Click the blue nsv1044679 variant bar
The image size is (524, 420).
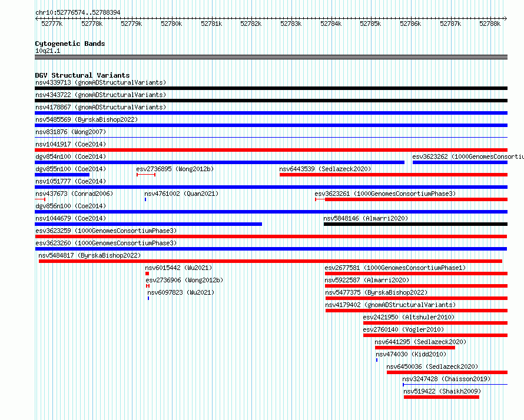148,224
